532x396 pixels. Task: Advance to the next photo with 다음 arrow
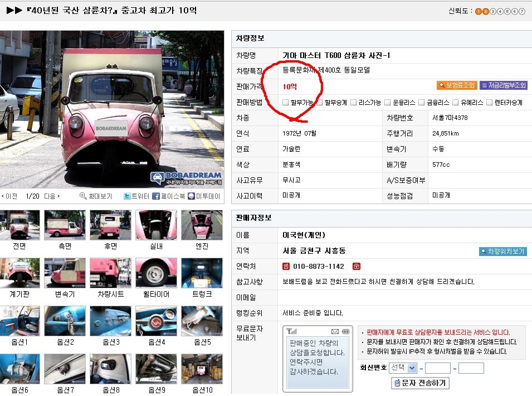click(59, 196)
